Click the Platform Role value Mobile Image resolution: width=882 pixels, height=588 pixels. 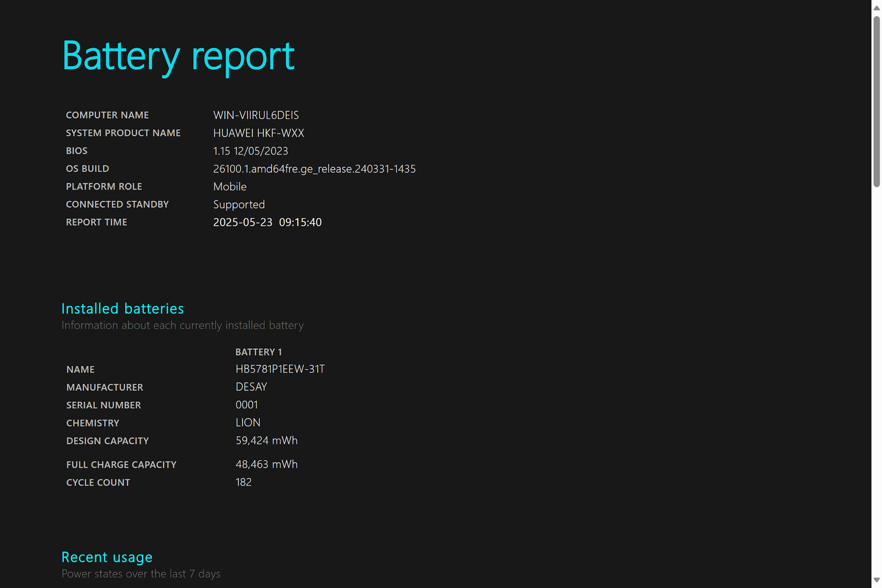tap(230, 187)
